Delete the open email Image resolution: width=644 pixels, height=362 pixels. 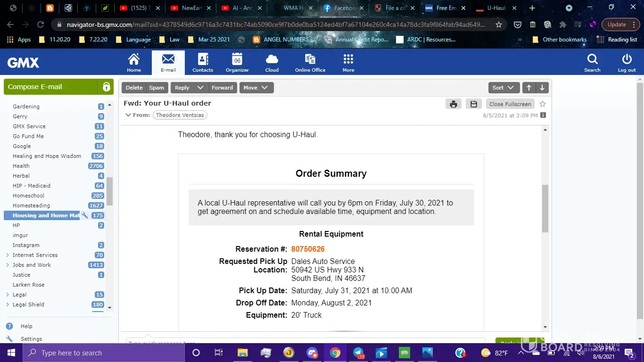(x=134, y=88)
